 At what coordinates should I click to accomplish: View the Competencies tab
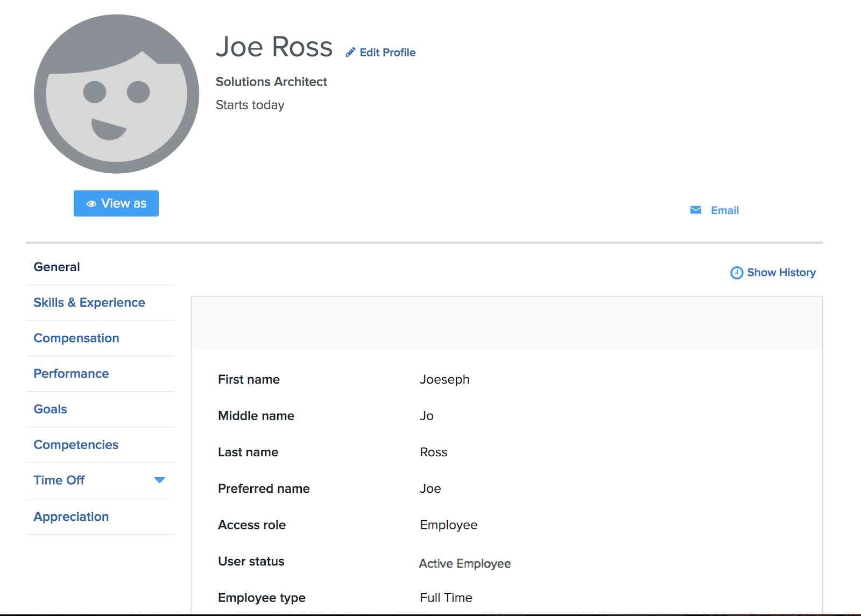pyautogui.click(x=76, y=444)
